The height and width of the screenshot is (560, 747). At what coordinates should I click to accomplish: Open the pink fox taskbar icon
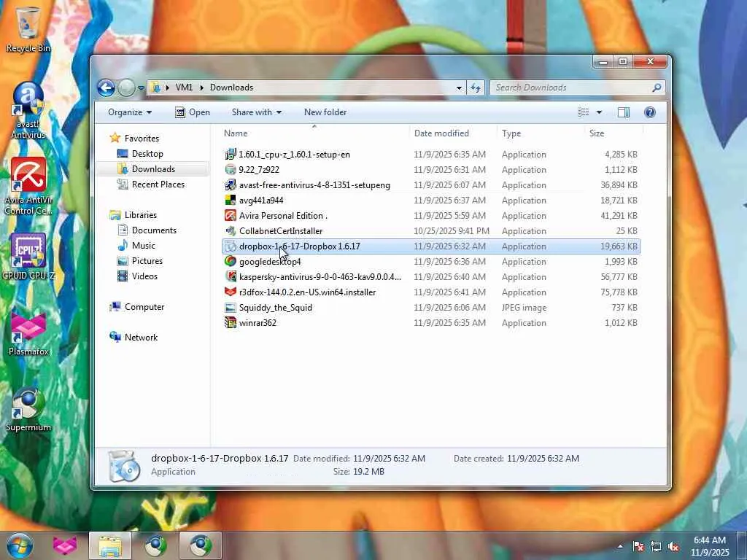tap(65, 545)
